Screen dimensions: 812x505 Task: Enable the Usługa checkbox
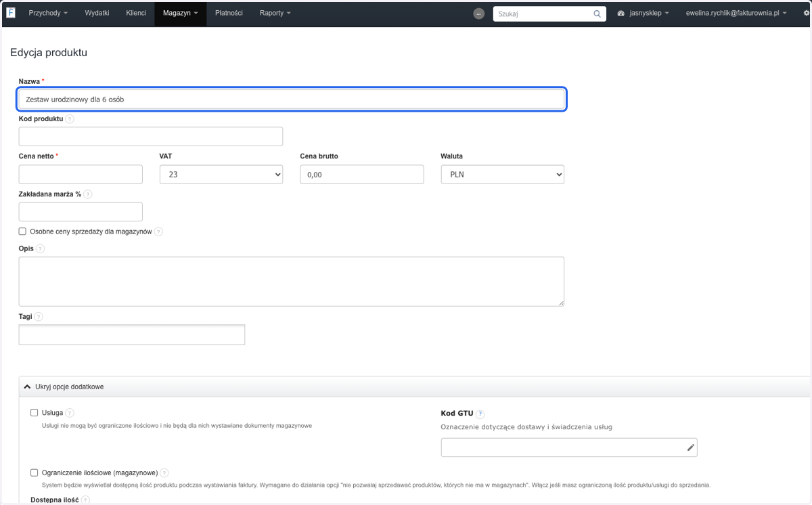pyautogui.click(x=35, y=412)
